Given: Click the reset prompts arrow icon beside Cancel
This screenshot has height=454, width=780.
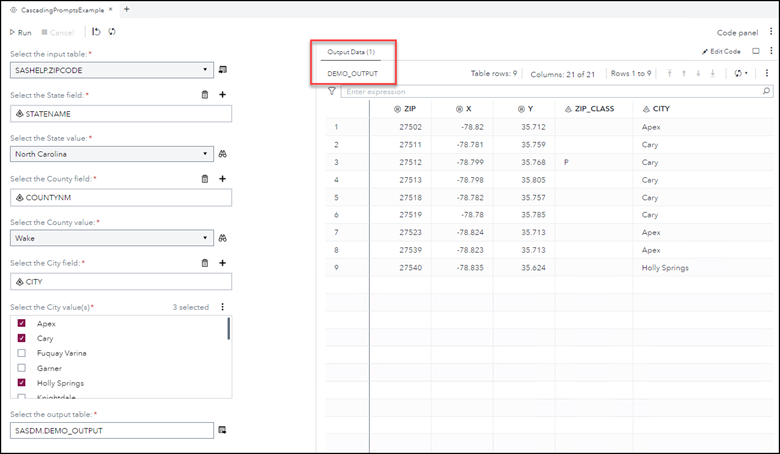Looking at the screenshot, I should tap(96, 32).
